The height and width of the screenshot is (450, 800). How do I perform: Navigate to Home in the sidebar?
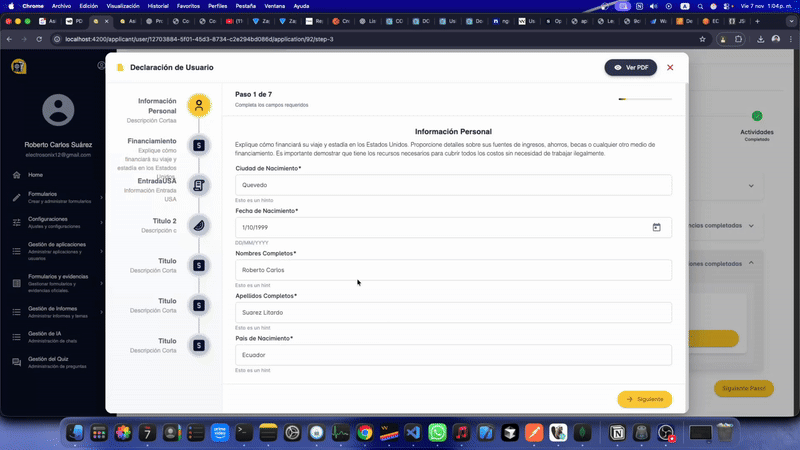pyautogui.click(x=36, y=175)
